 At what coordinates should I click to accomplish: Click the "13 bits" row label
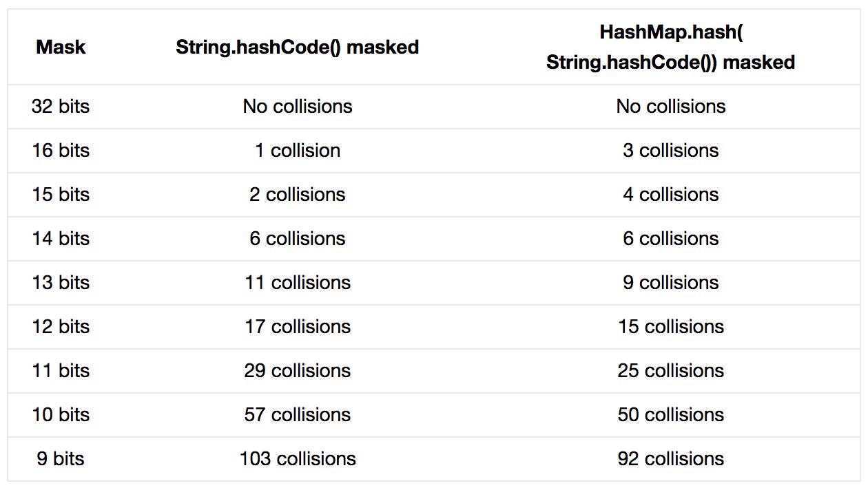(x=61, y=283)
